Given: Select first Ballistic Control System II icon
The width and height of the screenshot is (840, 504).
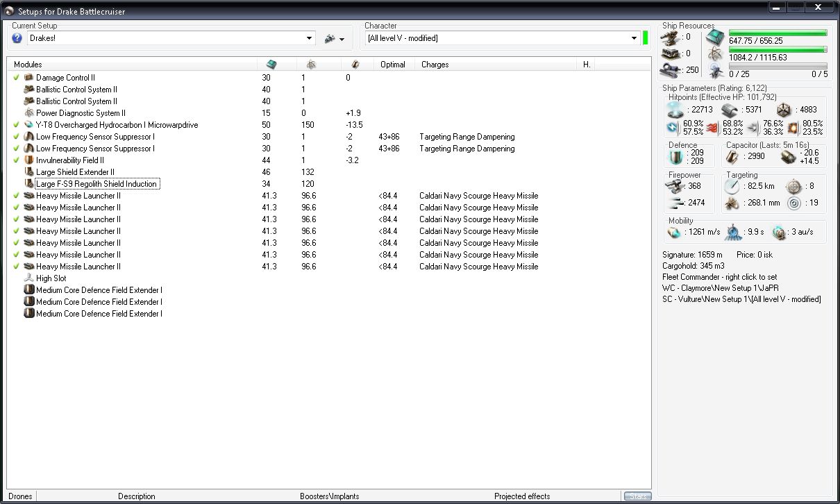Looking at the screenshot, I should [29, 90].
